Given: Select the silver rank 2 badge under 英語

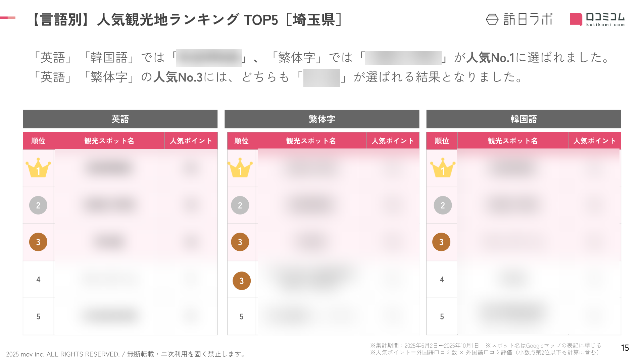Looking at the screenshot, I should coord(38,205).
